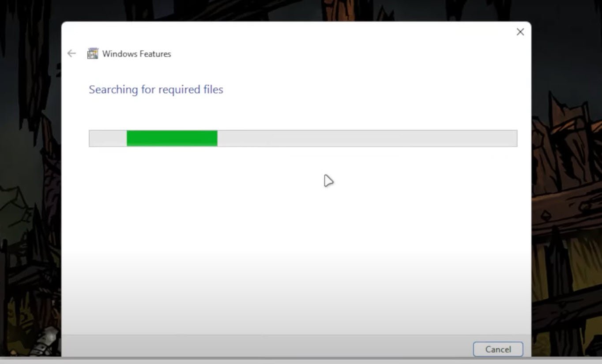Cancel the Windows Features installation
This screenshot has height=364, width=602.
[x=498, y=349]
